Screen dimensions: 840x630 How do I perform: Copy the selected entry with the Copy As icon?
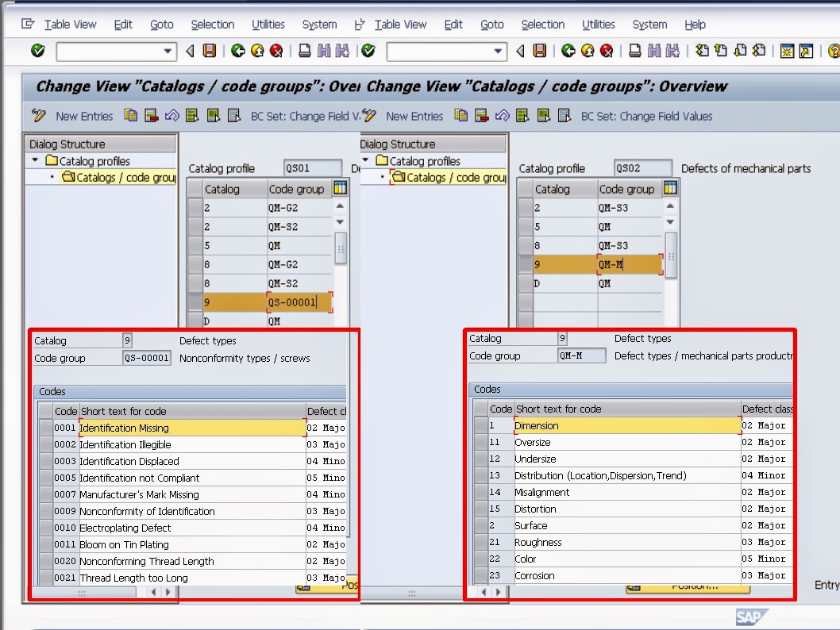[130, 116]
